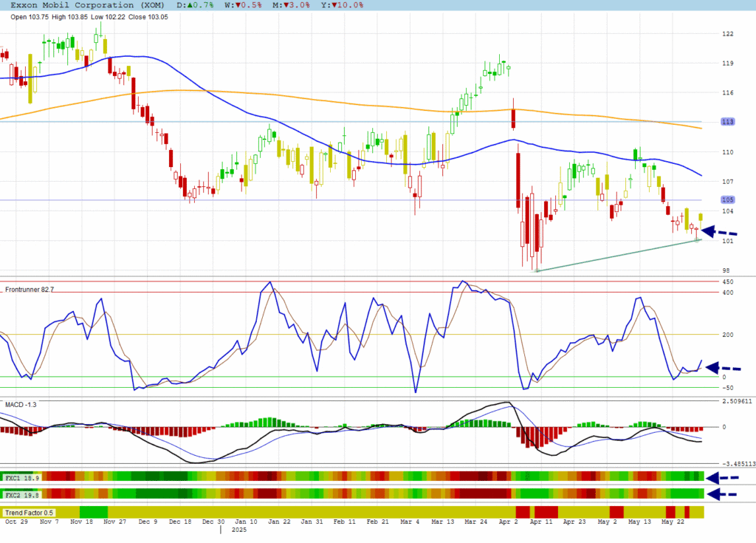Click the 'Nov 27' date label
The width and height of the screenshot is (756, 543).
[x=114, y=522]
